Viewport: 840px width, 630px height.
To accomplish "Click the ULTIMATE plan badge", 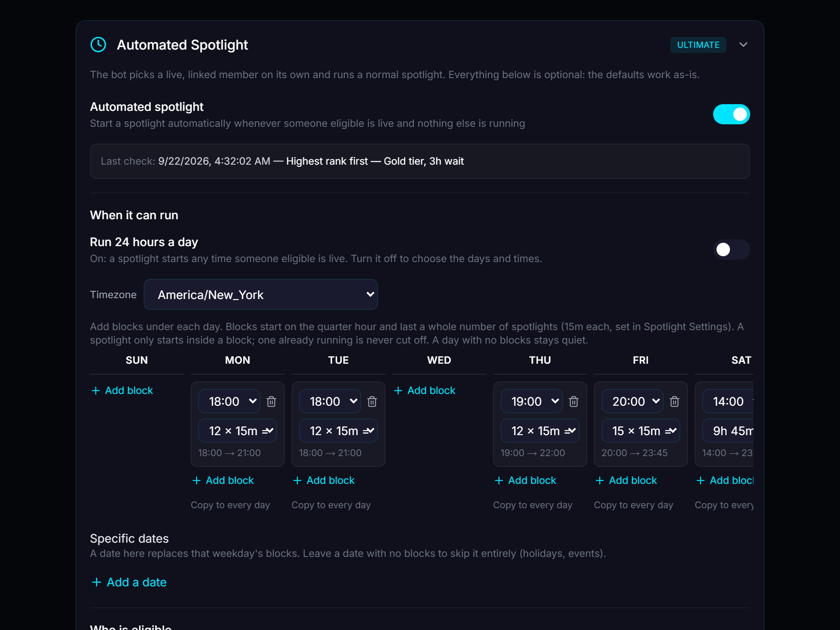I will tap(698, 45).
